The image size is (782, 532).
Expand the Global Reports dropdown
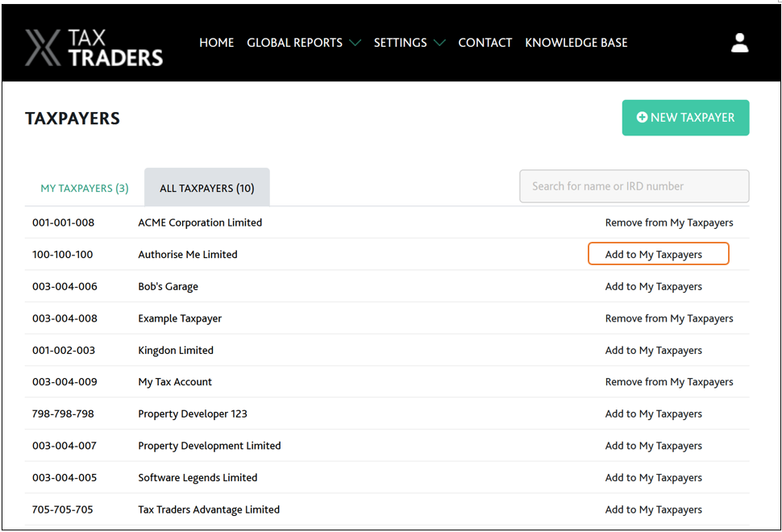coord(303,43)
